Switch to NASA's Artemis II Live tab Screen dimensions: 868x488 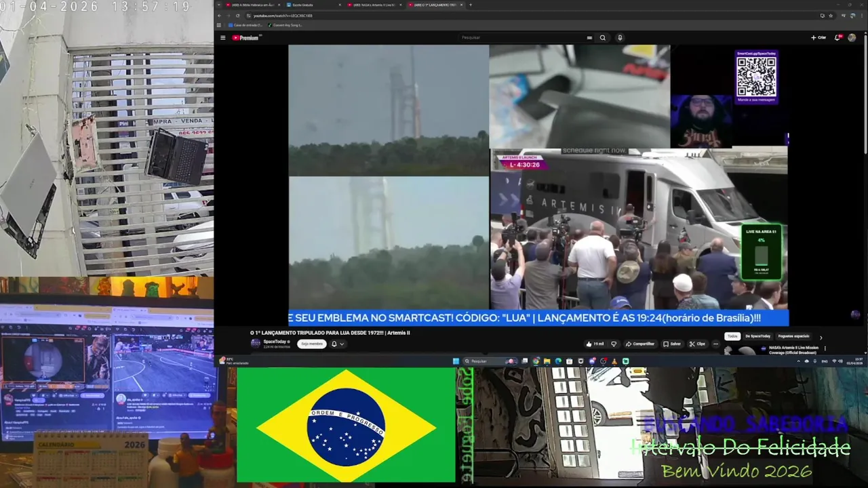pyautogui.click(x=374, y=5)
